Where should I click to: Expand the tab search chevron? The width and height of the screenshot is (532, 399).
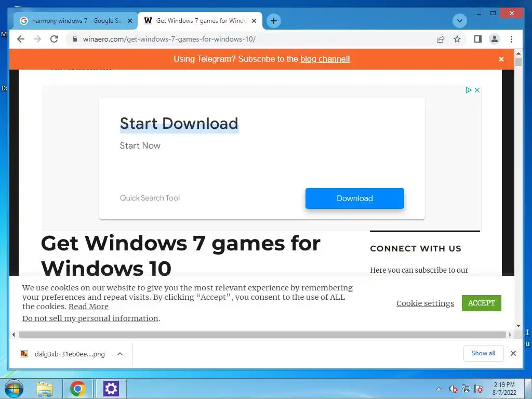pos(459,21)
